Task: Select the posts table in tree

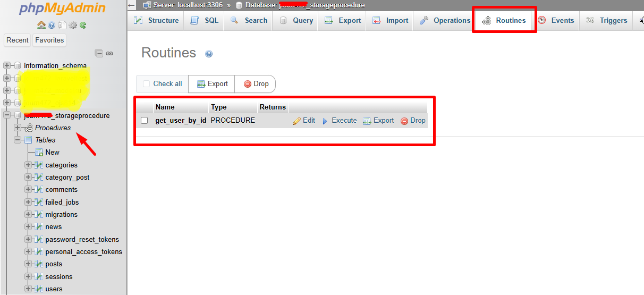Action: (x=54, y=264)
